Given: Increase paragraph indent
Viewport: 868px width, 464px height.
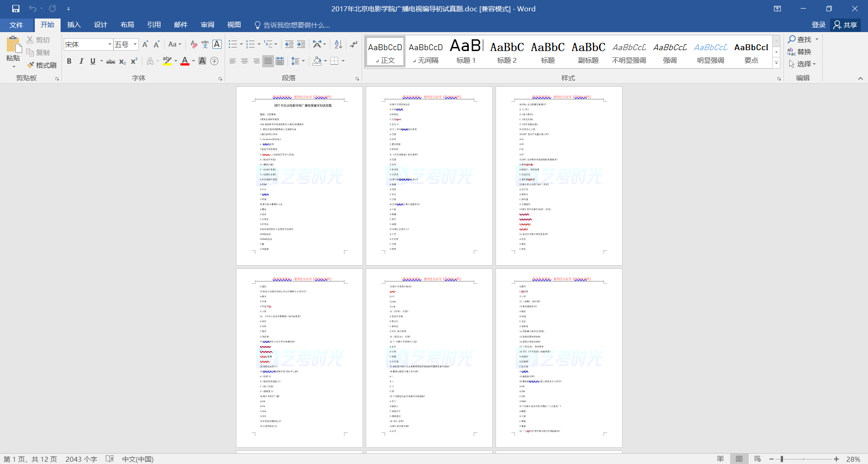Looking at the screenshot, I should tap(301, 44).
